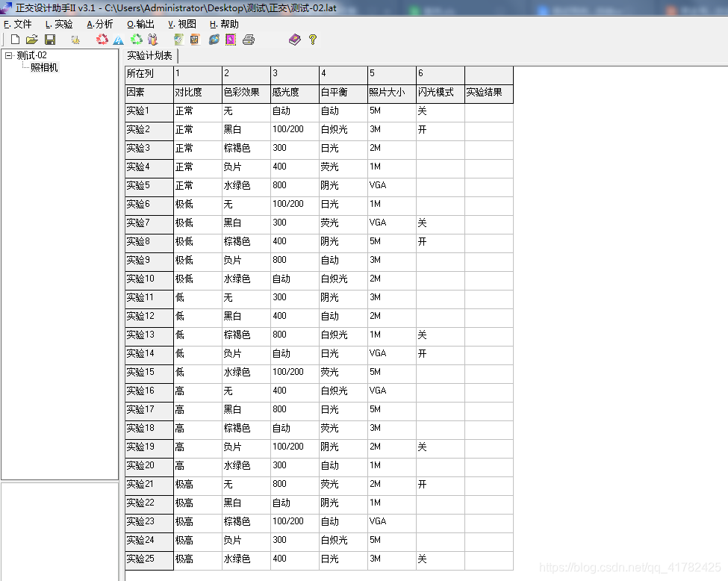Click the green document toolbar icon

(178, 40)
